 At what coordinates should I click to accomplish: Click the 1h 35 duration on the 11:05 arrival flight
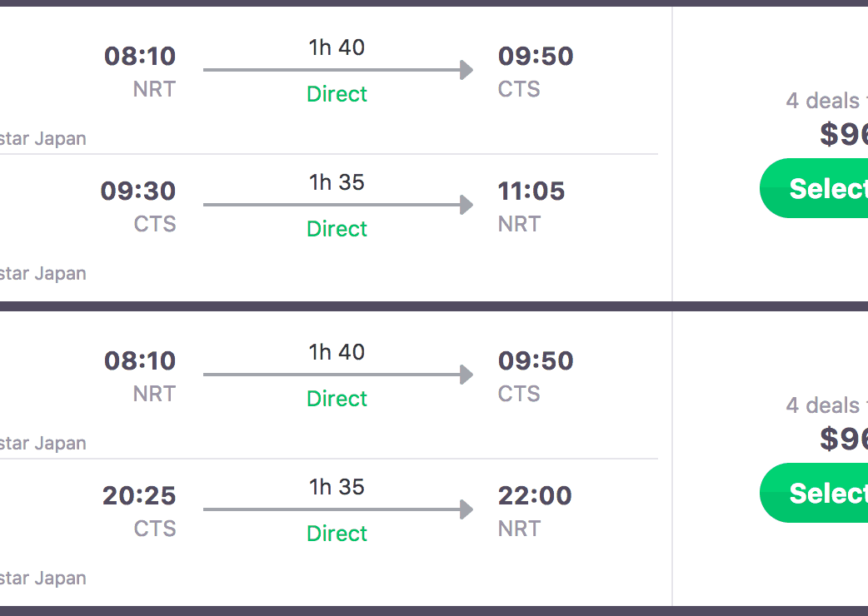coord(337,182)
